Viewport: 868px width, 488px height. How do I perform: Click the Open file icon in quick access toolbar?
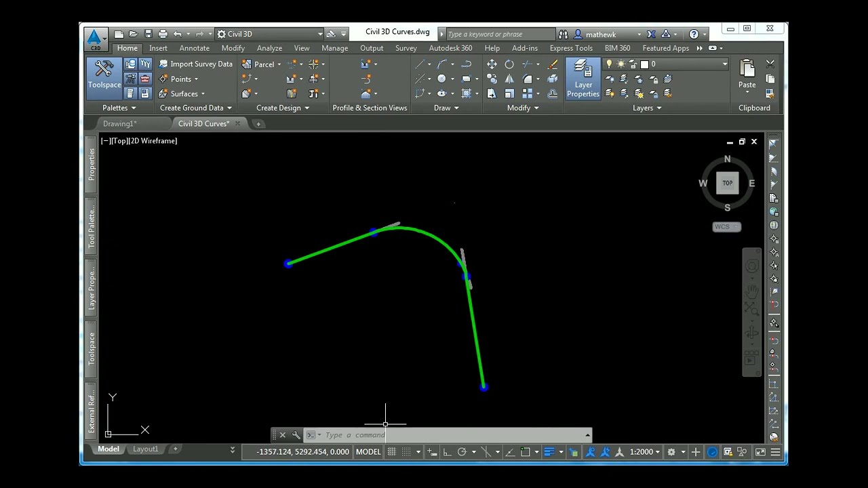133,34
